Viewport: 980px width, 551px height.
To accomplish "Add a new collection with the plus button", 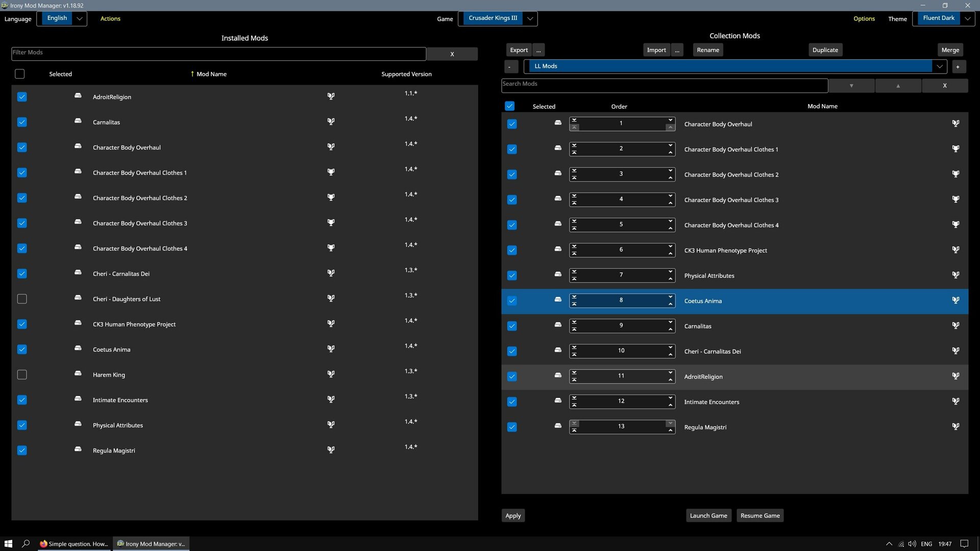I will pos(958,67).
